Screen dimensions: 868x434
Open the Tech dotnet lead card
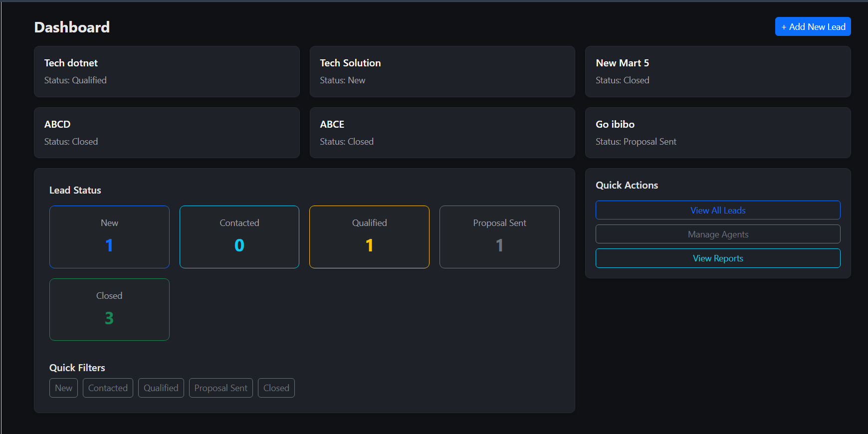click(x=166, y=71)
